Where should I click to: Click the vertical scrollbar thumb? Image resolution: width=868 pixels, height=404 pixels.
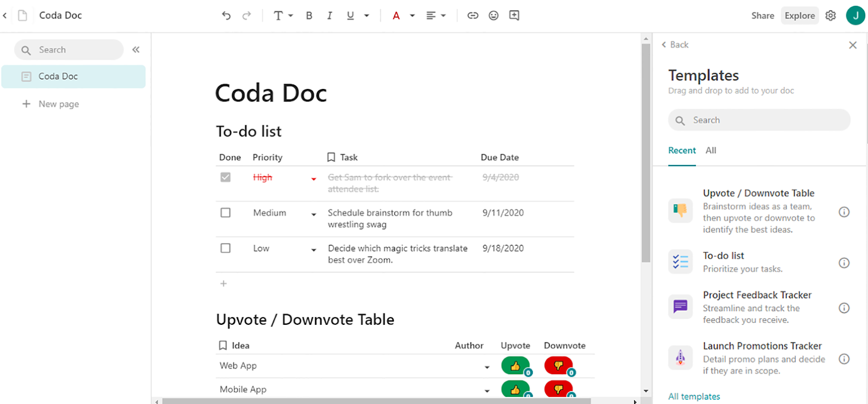646,153
